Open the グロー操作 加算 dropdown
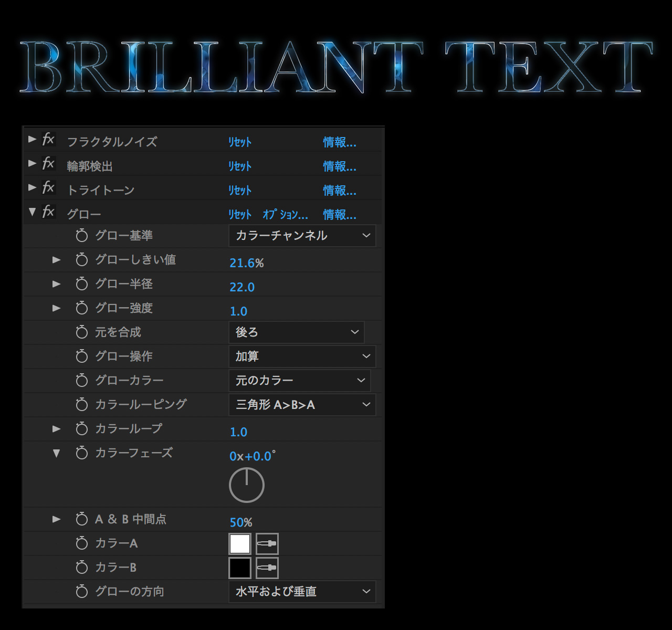The image size is (672, 630). 302,356
